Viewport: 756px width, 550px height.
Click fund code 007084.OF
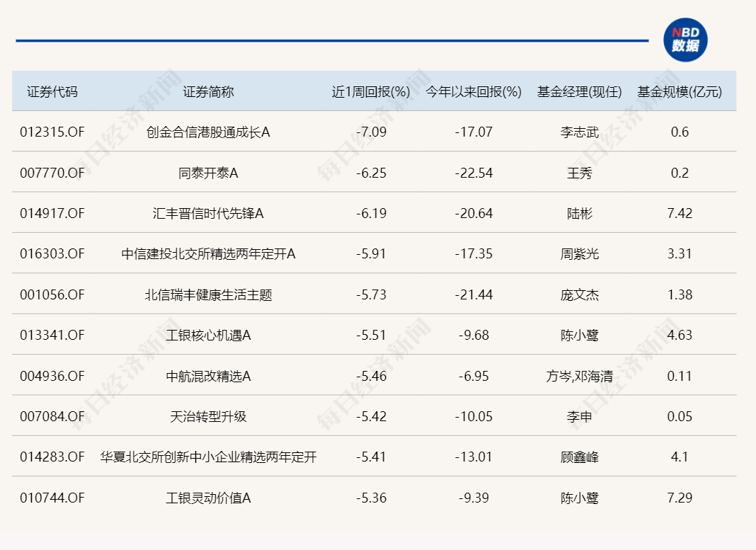pyautogui.click(x=52, y=417)
